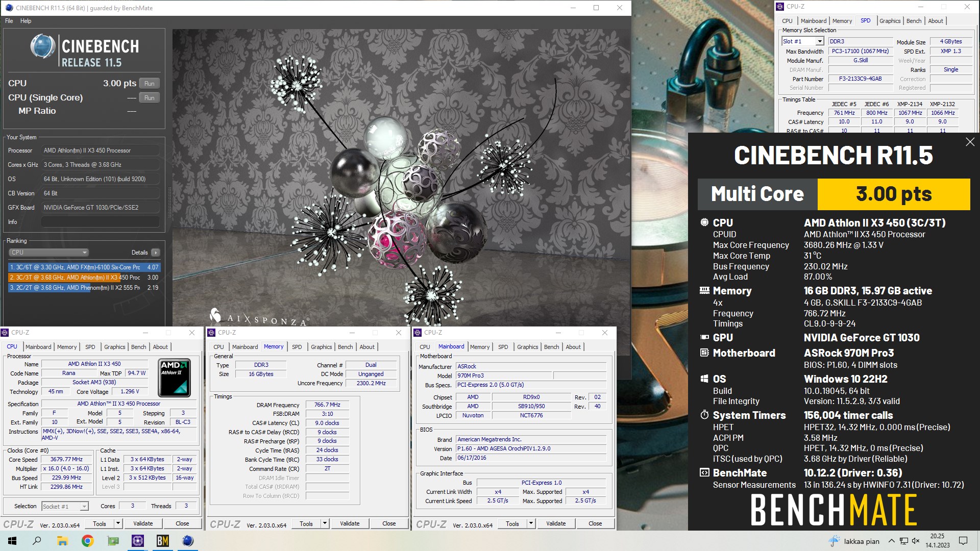Open Windows Start menu
This screenshot has width=980, height=551.
pos(12,541)
